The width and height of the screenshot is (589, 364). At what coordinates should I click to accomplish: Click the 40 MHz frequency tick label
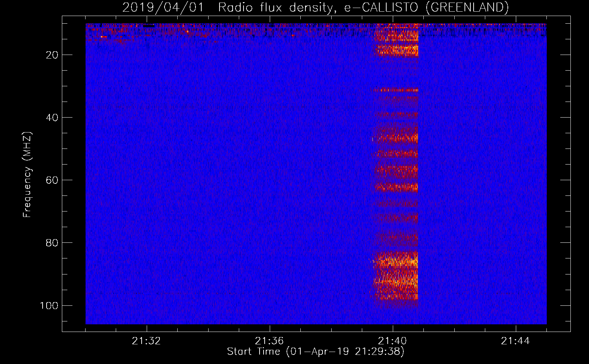click(52, 118)
